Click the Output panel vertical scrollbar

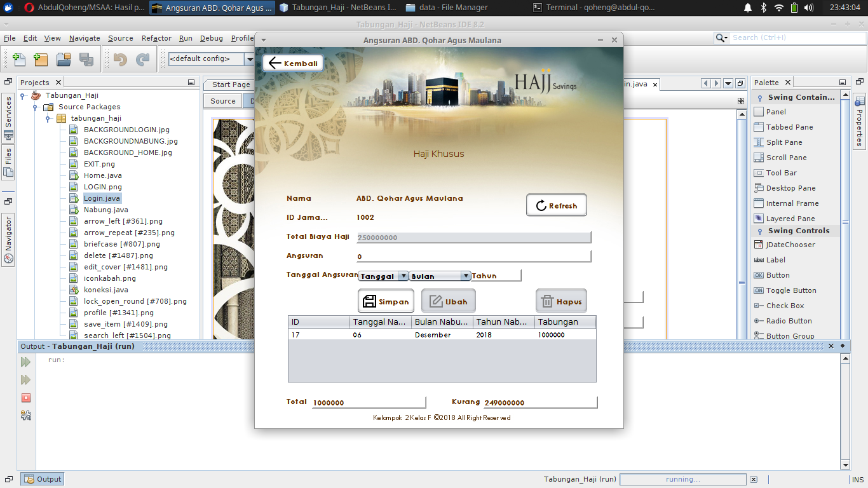pos(844,411)
